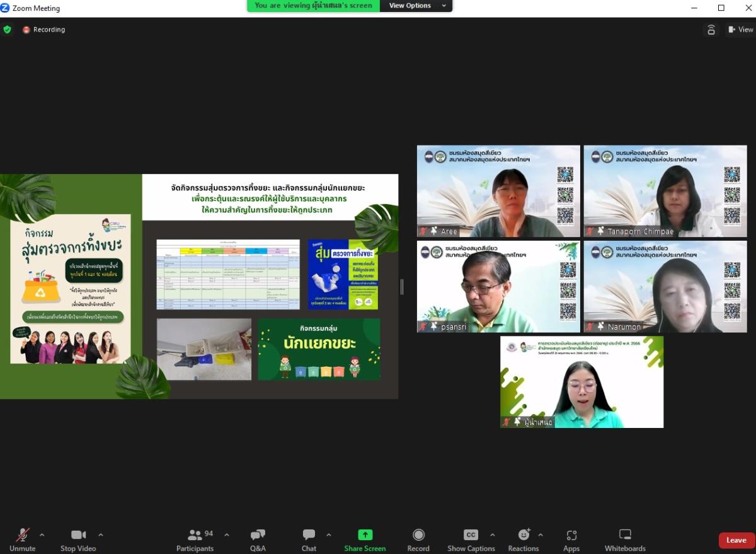Open the Q&A panel
756x554 pixels.
click(x=258, y=540)
